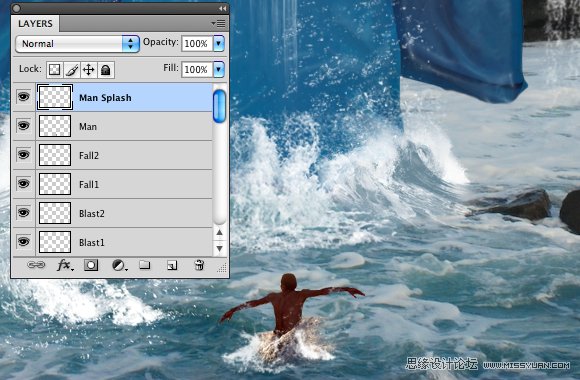Click the layers list scrollbar thumb
580x380 pixels.
coord(219,106)
